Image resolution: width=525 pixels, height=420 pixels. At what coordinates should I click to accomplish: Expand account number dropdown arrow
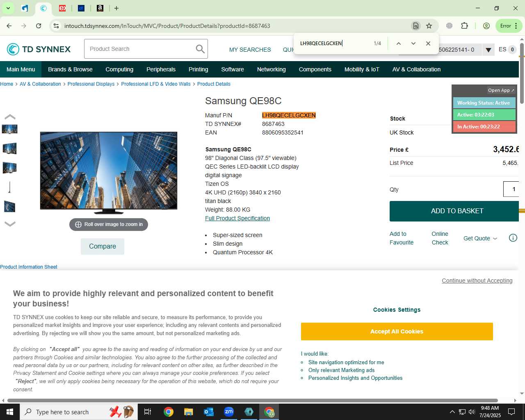488,50
